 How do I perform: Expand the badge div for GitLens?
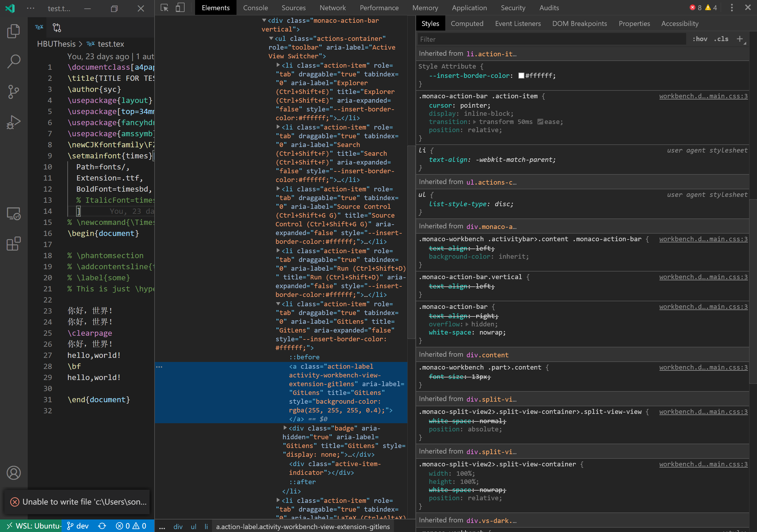(285, 428)
